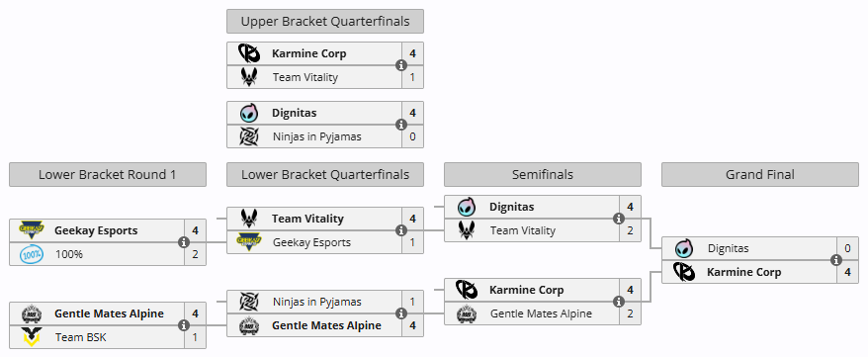Click Team BSK logo in Lower Bracket Round 1
868x357 pixels.
point(30,337)
